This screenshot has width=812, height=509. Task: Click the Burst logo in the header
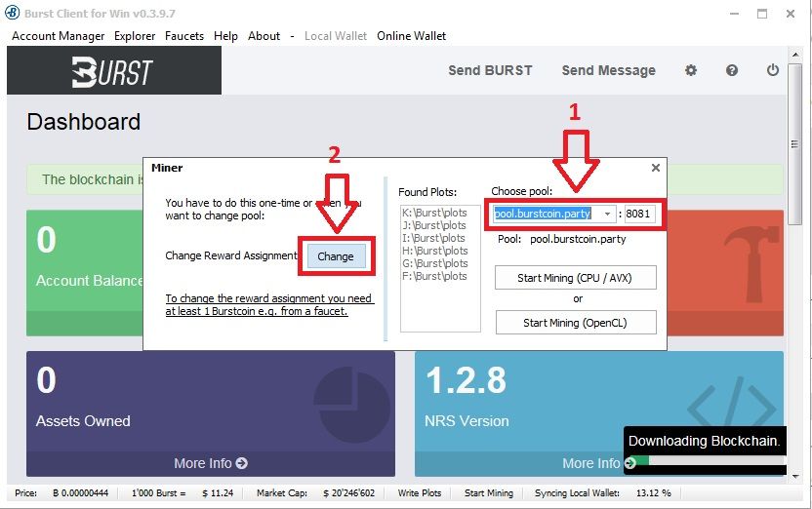click(x=112, y=71)
